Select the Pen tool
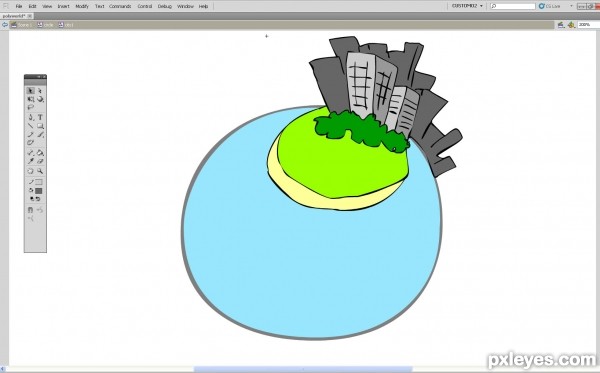 [x=31, y=117]
